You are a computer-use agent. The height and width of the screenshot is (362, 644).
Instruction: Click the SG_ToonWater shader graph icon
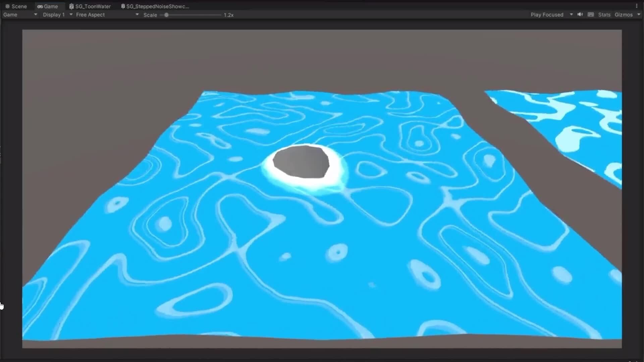pos(71,6)
